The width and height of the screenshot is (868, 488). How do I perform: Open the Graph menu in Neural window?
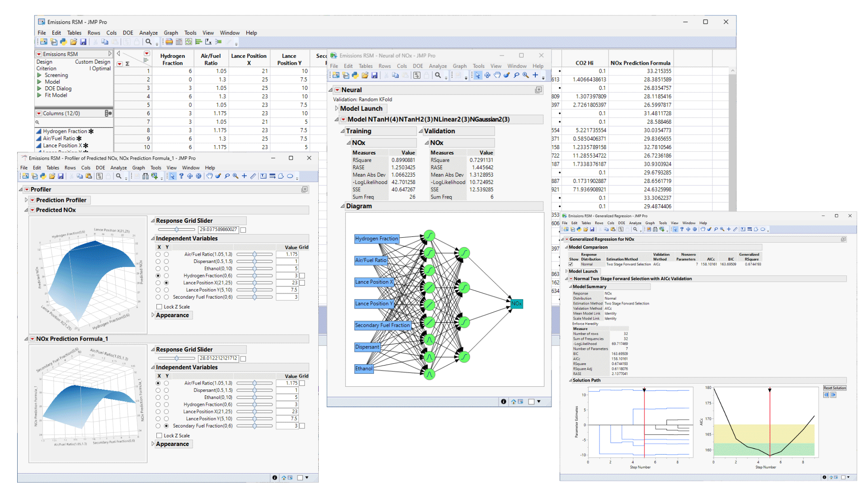point(459,66)
